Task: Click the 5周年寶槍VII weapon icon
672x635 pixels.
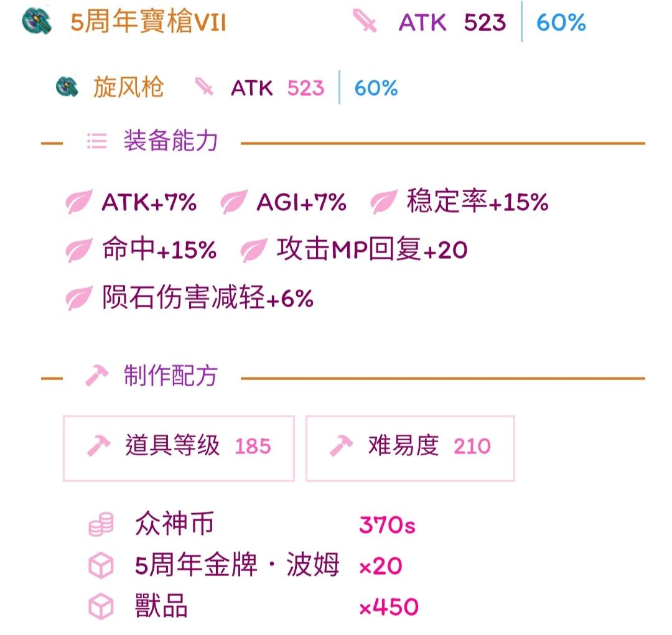Action: 37,21
